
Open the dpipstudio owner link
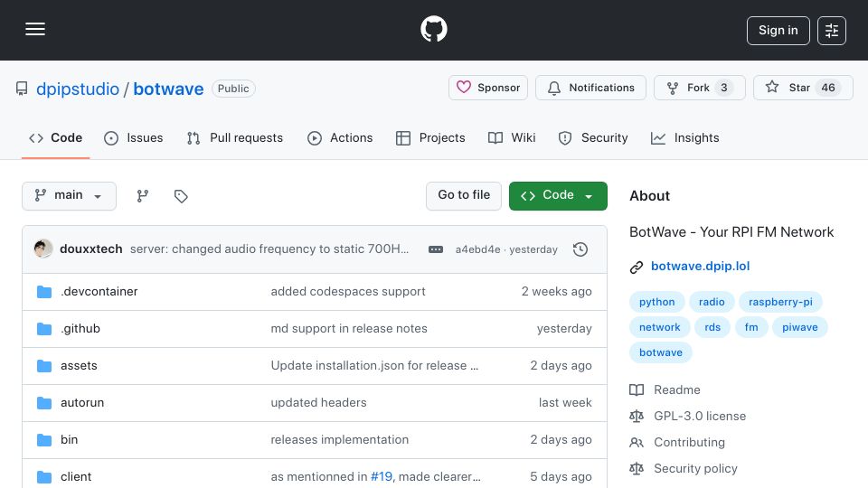click(x=78, y=89)
